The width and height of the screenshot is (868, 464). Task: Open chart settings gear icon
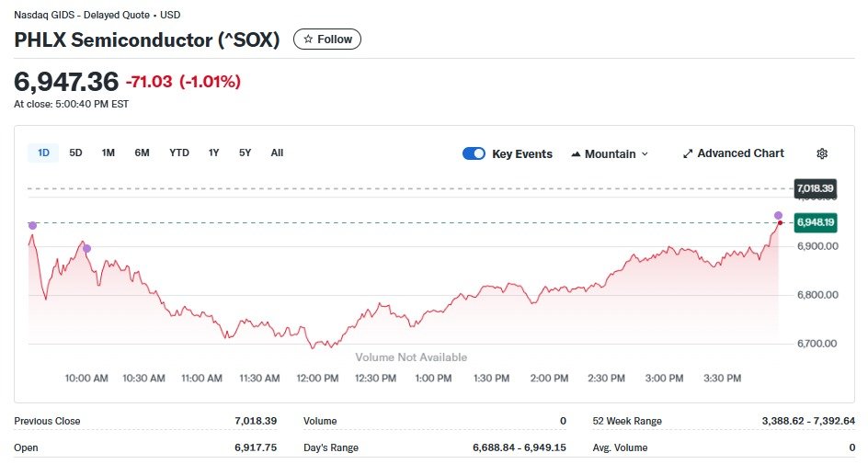click(x=822, y=153)
